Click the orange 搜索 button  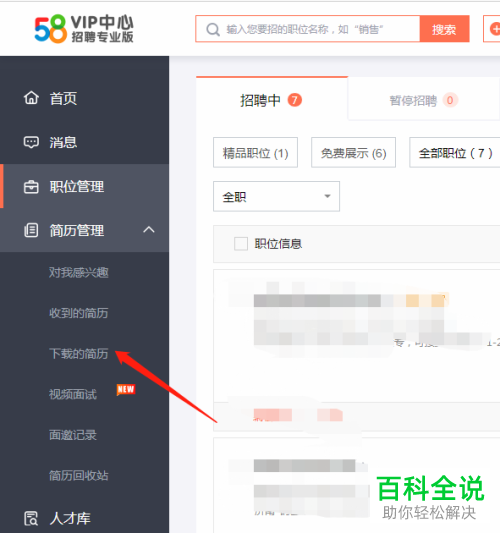(x=444, y=29)
